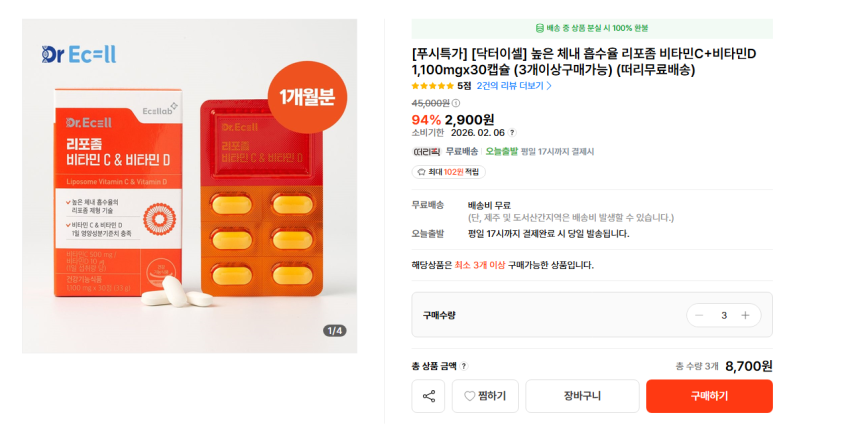Click the heart 찜하기 wishlist button

485,396
